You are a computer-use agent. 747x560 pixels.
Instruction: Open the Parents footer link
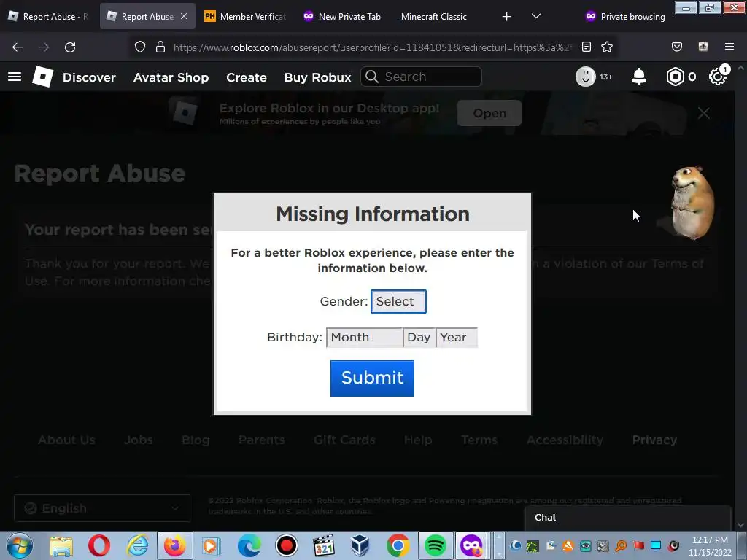tap(262, 440)
